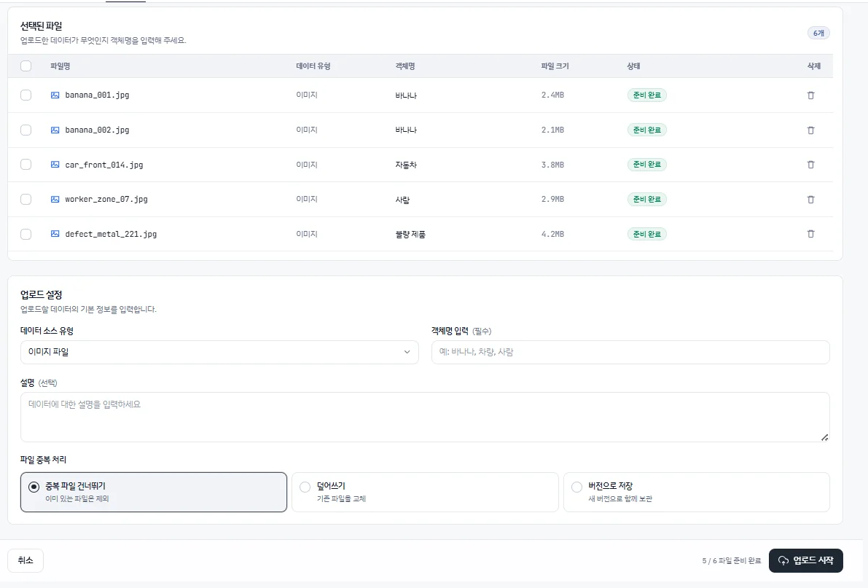Click the 파일 크기 column header

(555, 66)
